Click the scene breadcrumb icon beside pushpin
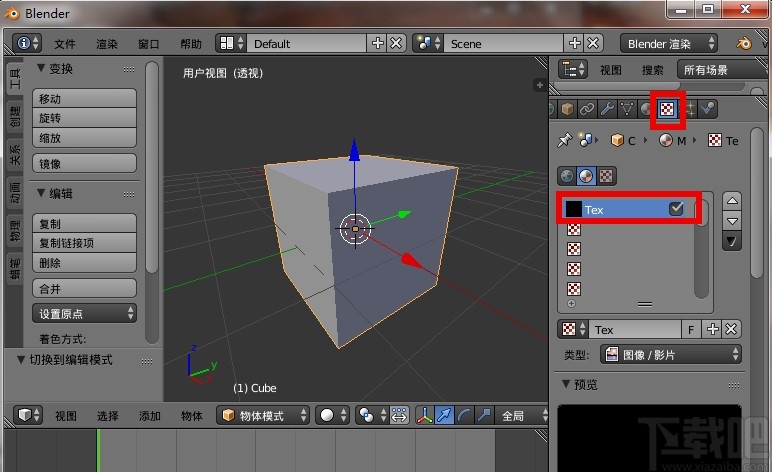The width and height of the screenshot is (772, 472). [585, 140]
